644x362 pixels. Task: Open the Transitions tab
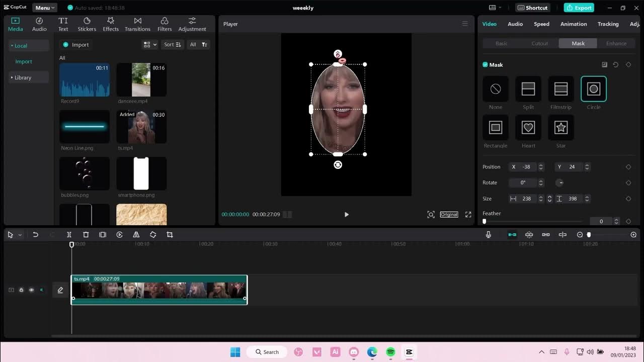point(137,24)
